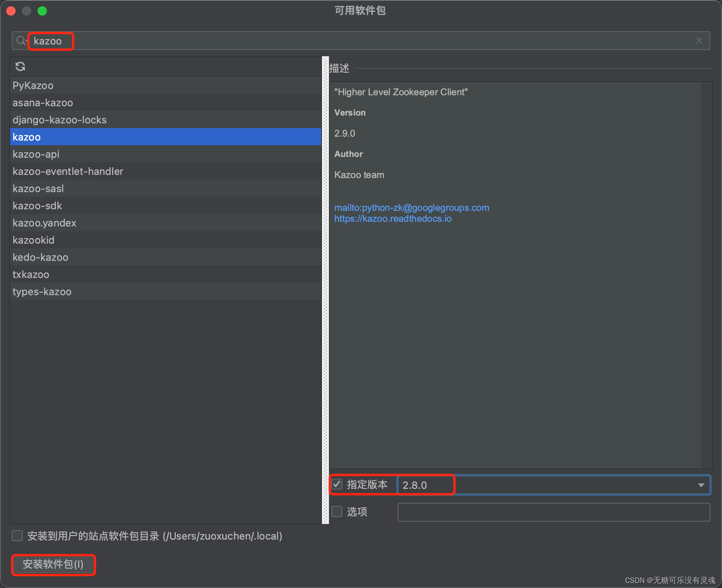Click the splitter handle between list and description
Screen dimensions: 722x588
(x=325, y=290)
